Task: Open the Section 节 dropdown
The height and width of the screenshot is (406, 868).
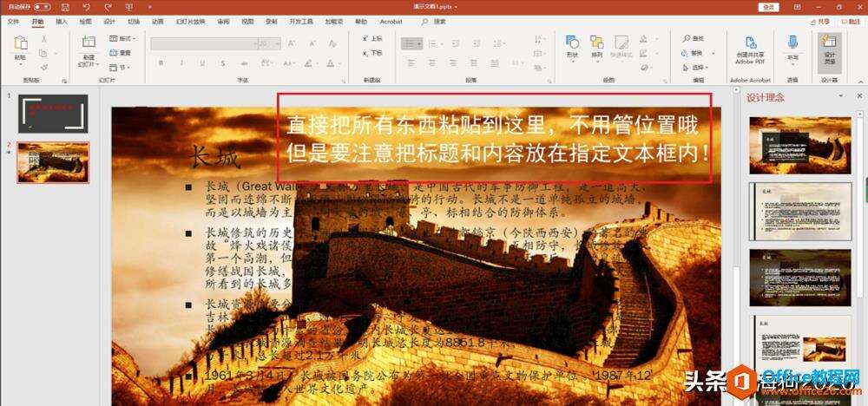Action: (x=120, y=68)
